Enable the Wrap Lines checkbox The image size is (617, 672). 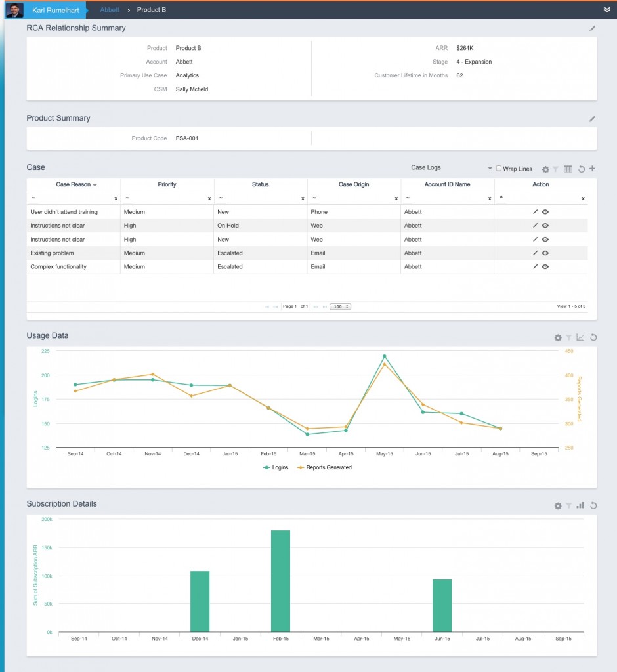coord(499,169)
